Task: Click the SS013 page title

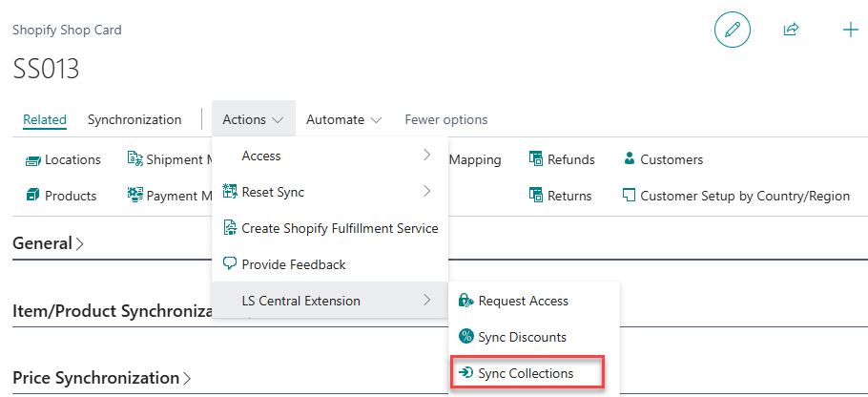Action: coord(46,70)
